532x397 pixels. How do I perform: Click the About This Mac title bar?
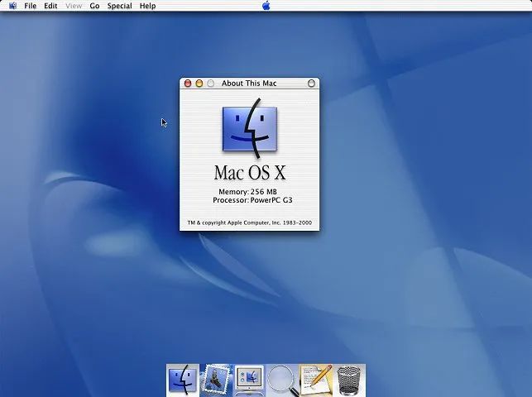[249, 84]
